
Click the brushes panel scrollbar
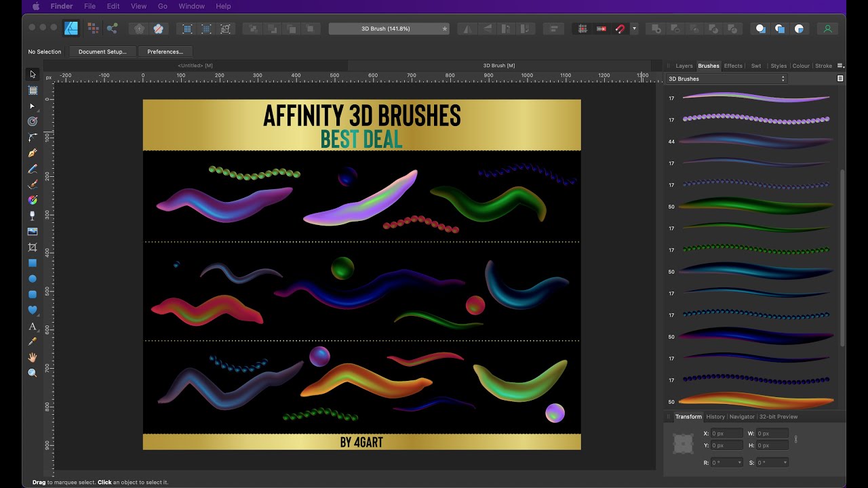coord(843,258)
